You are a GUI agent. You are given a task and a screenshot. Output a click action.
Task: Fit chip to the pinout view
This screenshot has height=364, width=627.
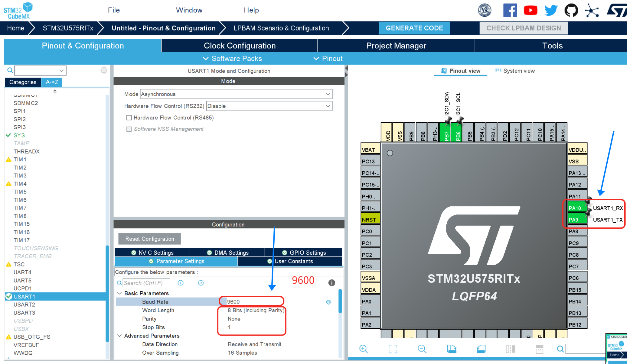tap(393, 349)
